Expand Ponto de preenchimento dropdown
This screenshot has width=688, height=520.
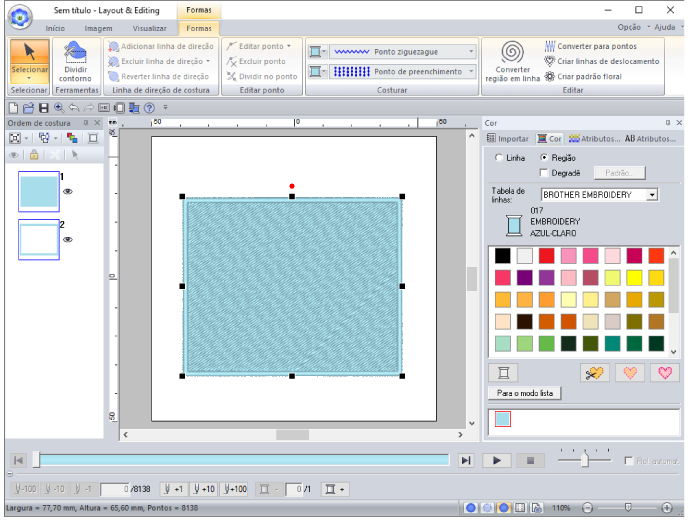coord(471,72)
